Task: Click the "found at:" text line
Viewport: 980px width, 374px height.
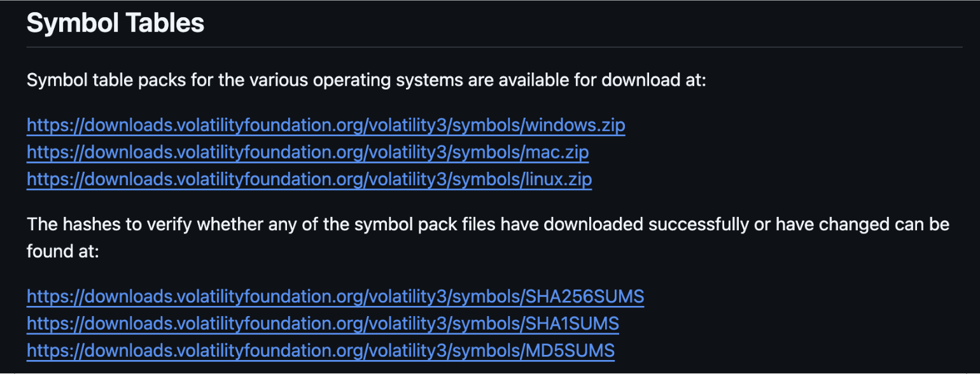Action: 63,253
